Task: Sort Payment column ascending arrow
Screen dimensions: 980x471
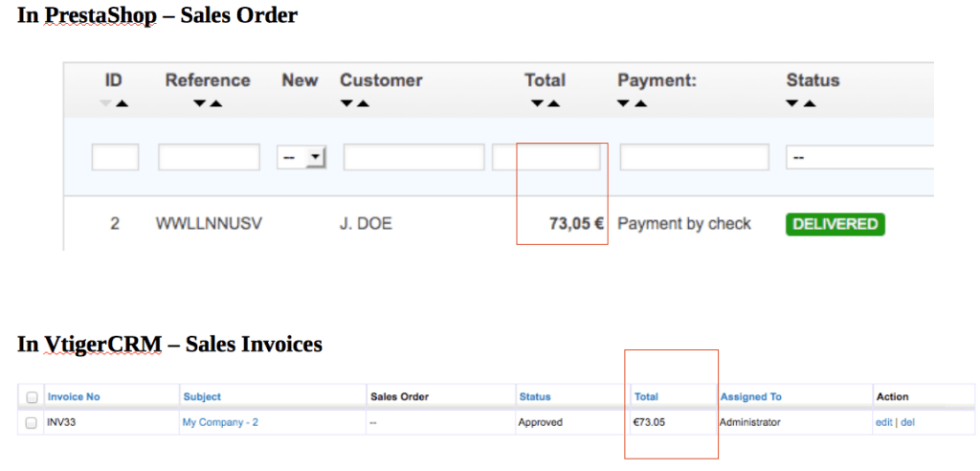Action: pyautogui.click(x=640, y=103)
